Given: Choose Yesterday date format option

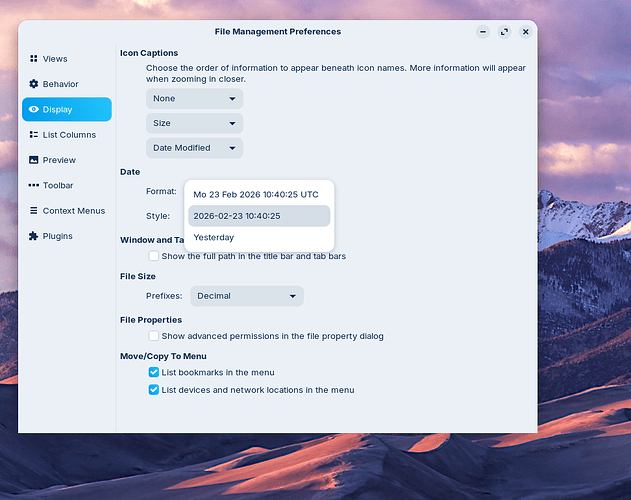Looking at the screenshot, I should pyautogui.click(x=259, y=238).
